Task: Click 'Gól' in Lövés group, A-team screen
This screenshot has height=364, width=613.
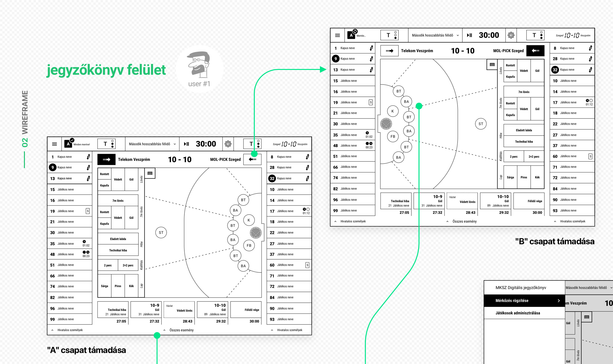Action: (x=131, y=180)
